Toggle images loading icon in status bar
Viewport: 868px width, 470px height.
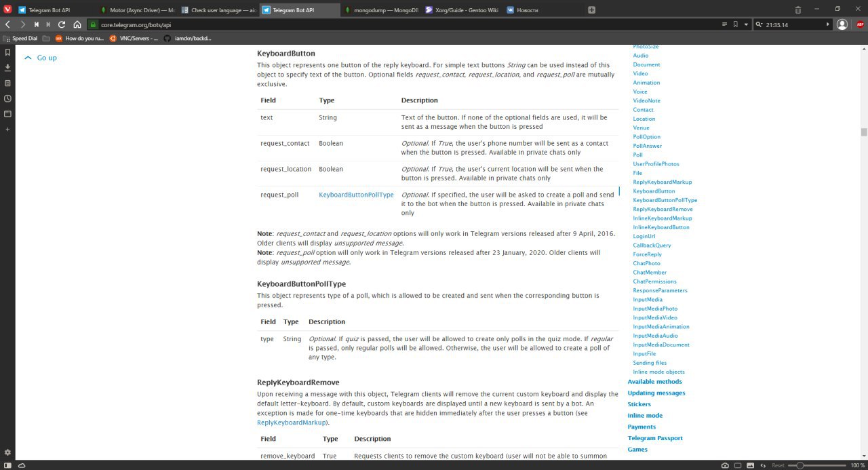click(x=751, y=465)
